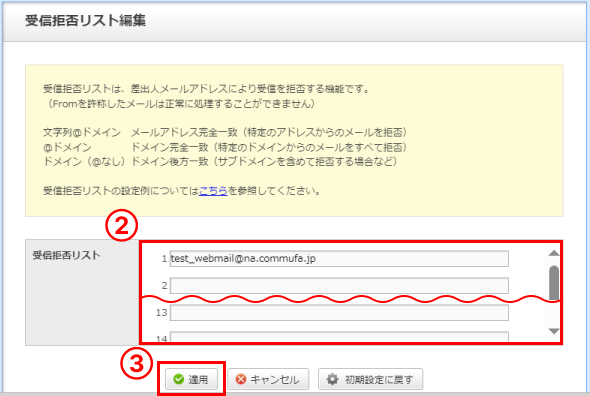Click the scrollbar thumb in the reject list
The width and height of the screenshot is (590, 396).
[x=554, y=282]
